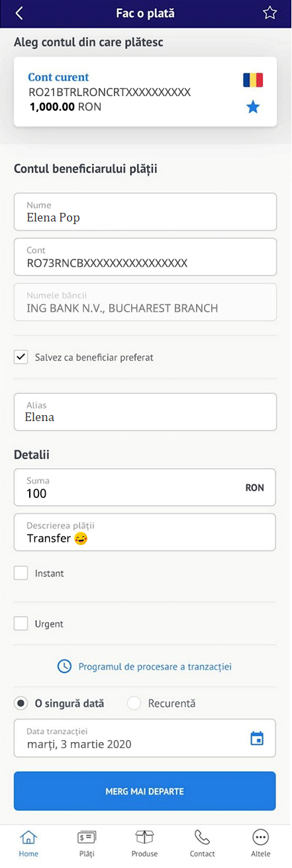Select O singură dată radio option

click(x=21, y=704)
